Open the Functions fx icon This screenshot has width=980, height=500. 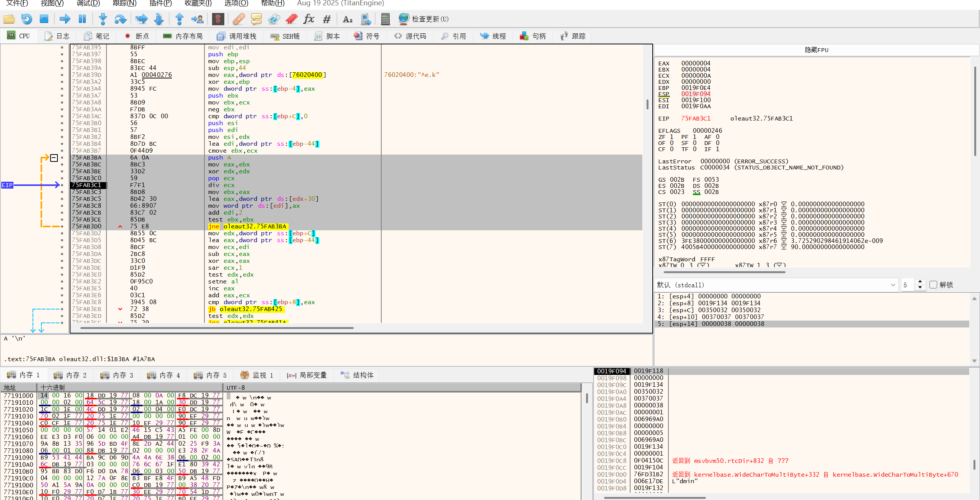click(309, 19)
